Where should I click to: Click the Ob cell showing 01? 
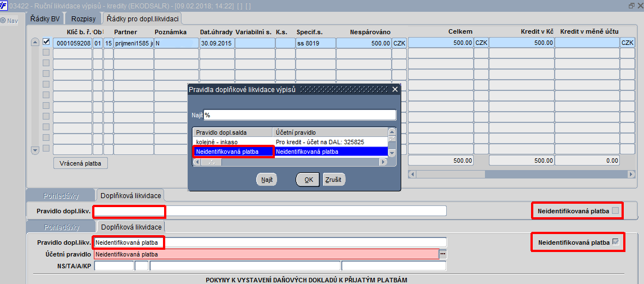coord(97,43)
